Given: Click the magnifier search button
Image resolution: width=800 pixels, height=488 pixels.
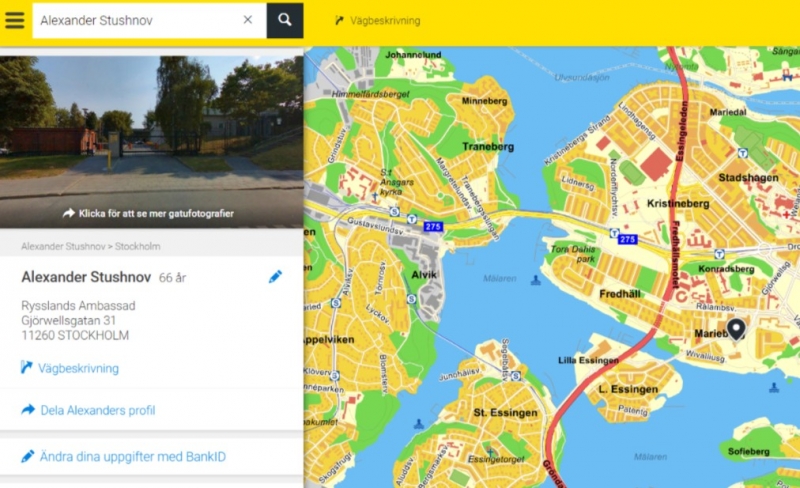Looking at the screenshot, I should [285, 20].
